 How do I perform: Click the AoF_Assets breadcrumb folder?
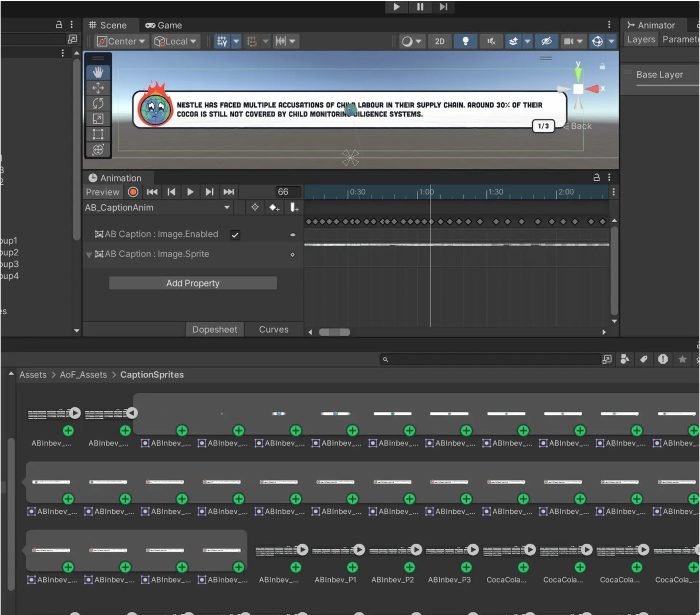pos(83,375)
